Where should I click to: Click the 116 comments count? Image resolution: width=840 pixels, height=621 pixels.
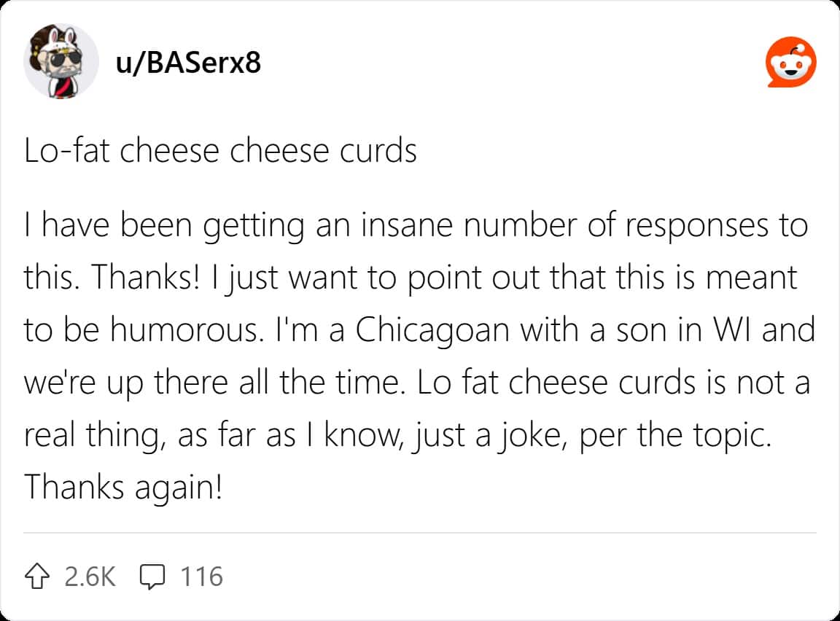point(201,577)
